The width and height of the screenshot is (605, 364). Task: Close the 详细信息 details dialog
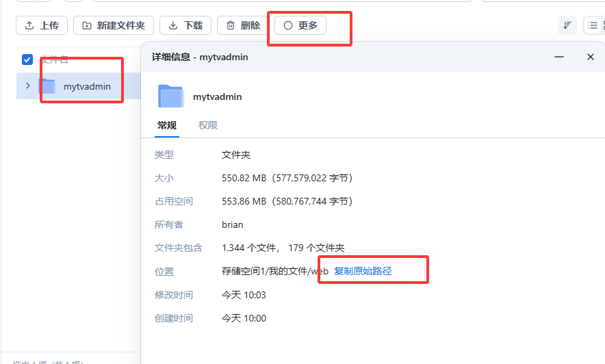tap(590, 57)
